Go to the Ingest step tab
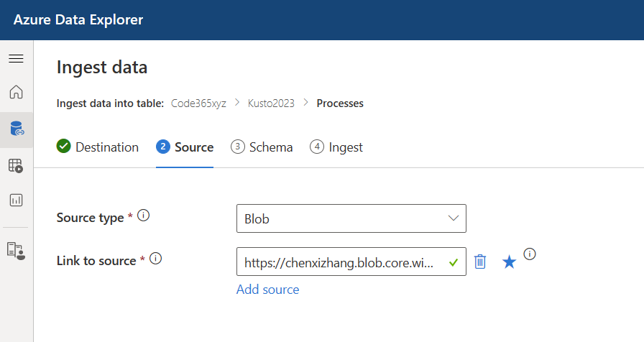This screenshot has height=342, width=644. point(336,147)
